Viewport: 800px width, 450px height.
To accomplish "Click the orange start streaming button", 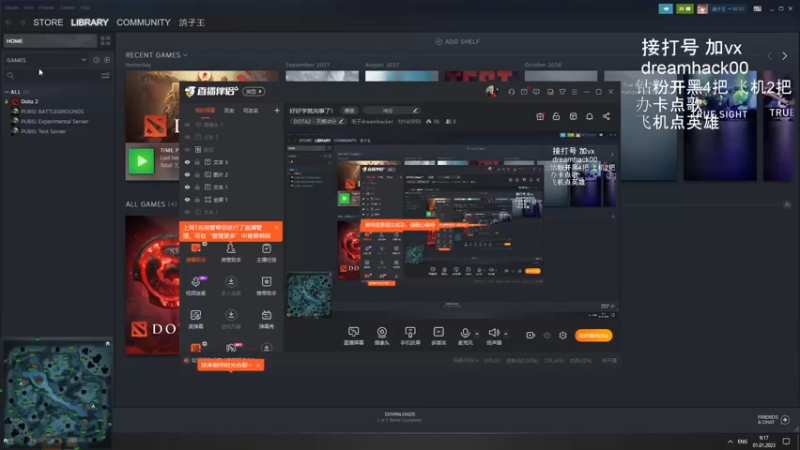I will click(593, 335).
